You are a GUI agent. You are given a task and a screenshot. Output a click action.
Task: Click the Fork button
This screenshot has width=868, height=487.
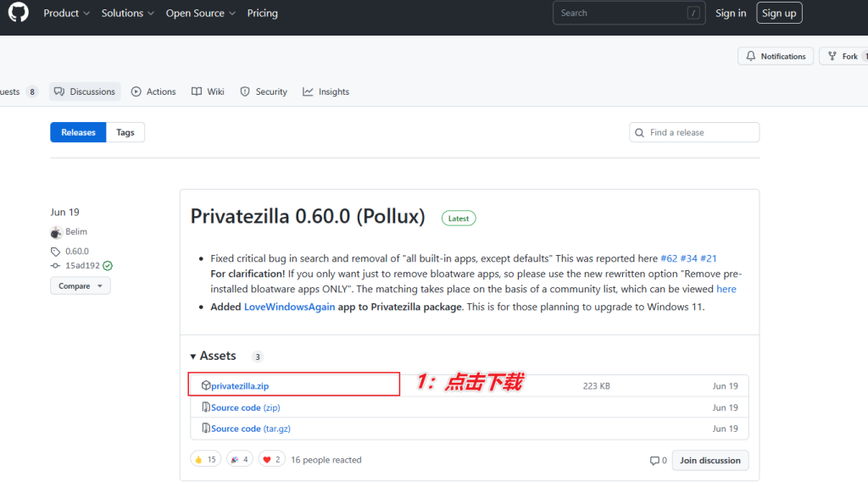pos(843,56)
